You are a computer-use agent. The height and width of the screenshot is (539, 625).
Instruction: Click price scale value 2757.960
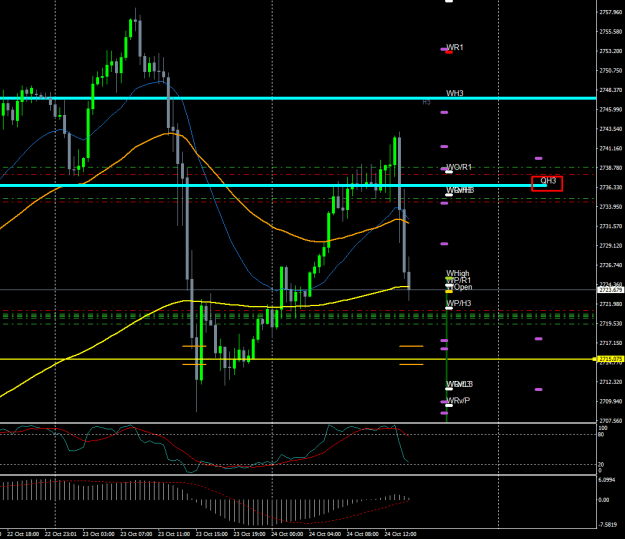[611, 12]
